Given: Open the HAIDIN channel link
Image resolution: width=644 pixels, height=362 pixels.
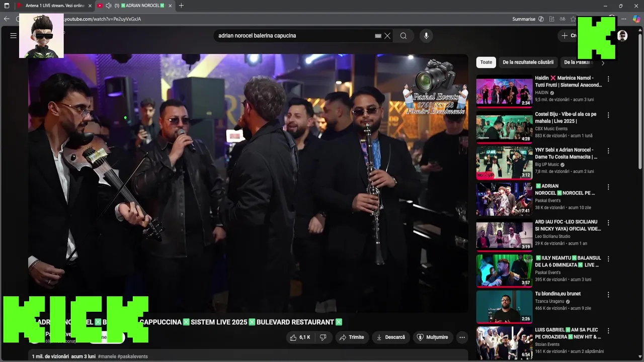Looking at the screenshot, I should click(541, 93).
